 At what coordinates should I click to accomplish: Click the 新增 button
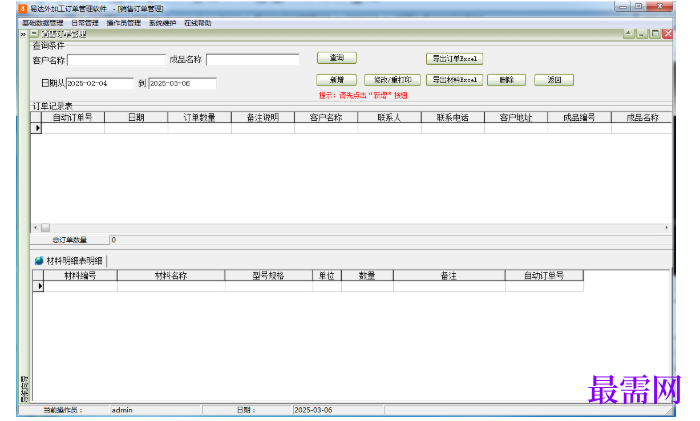[337, 80]
